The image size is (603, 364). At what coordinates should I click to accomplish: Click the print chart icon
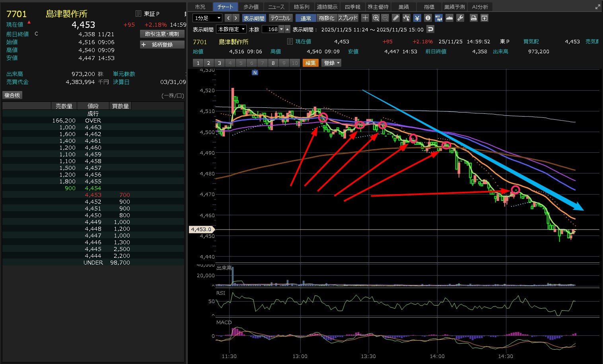click(473, 18)
